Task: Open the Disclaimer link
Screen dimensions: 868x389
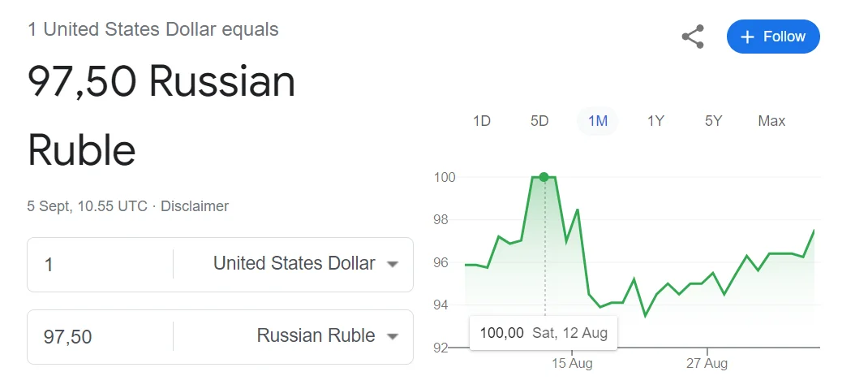Action: click(x=195, y=206)
